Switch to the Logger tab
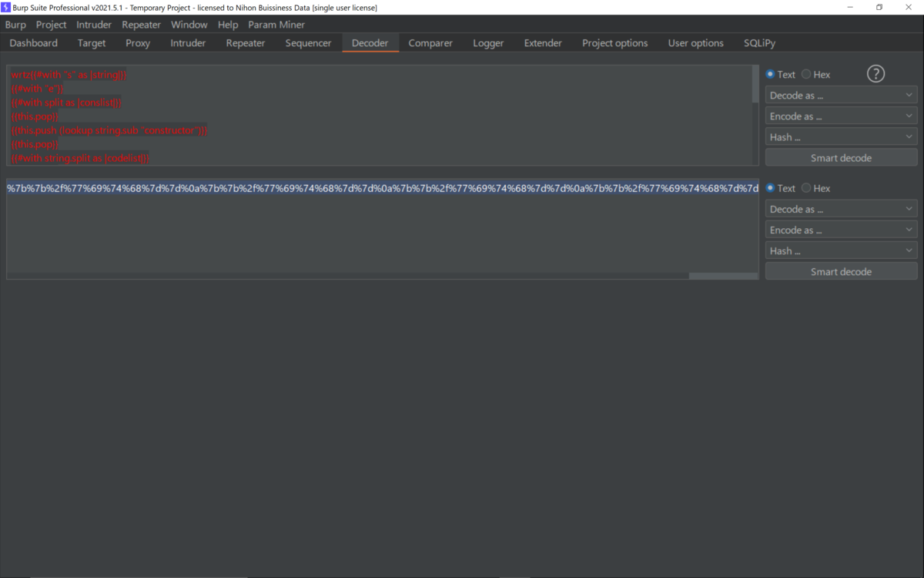 pyautogui.click(x=488, y=43)
